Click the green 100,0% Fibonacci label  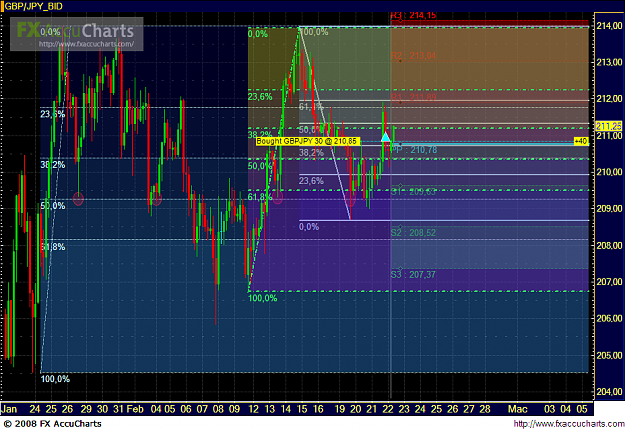pyautogui.click(x=262, y=298)
